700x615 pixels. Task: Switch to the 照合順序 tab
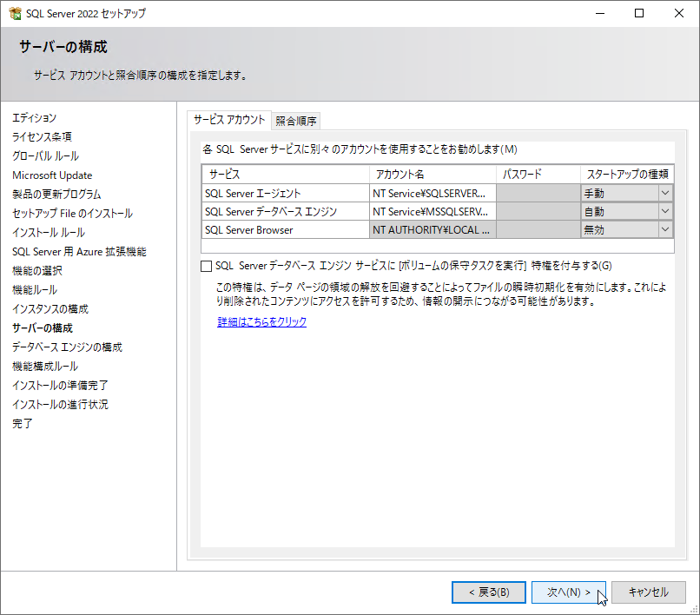point(295,121)
